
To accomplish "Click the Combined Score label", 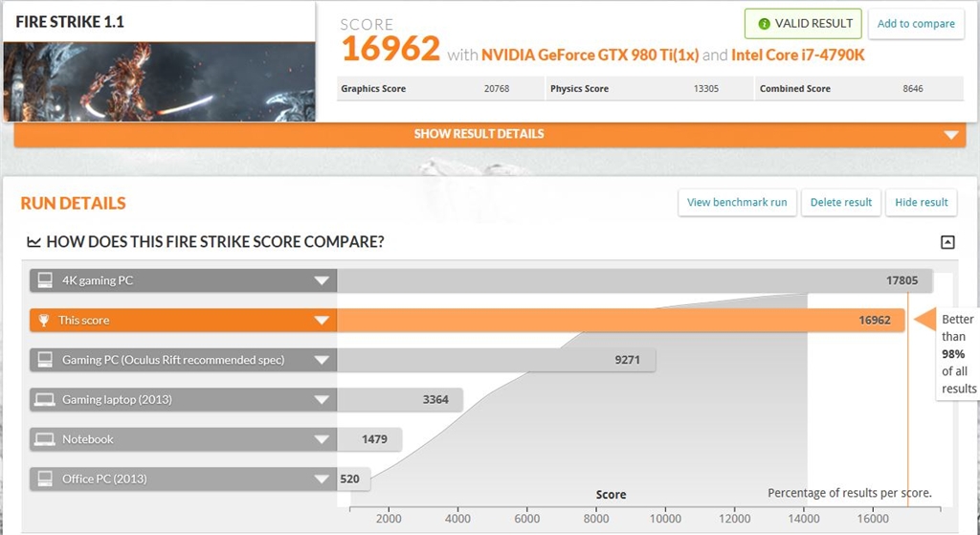I will [x=795, y=89].
